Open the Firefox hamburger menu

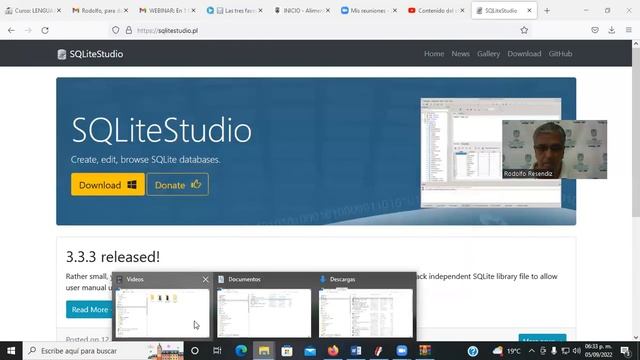point(629,30)
